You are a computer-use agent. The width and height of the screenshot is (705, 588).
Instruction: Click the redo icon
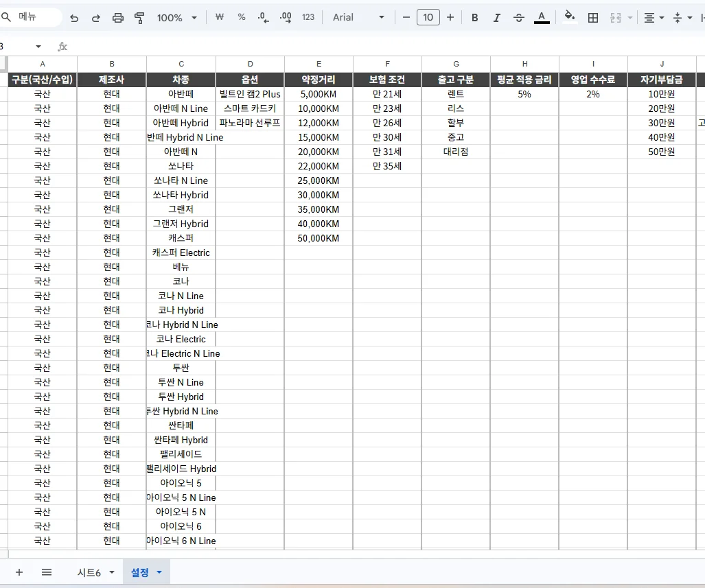pos(96,18)
